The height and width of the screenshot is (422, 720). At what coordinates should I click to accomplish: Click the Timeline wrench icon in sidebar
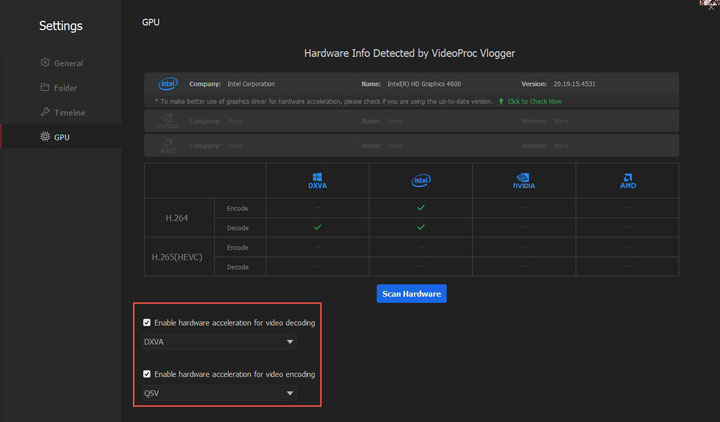(44, 113)
